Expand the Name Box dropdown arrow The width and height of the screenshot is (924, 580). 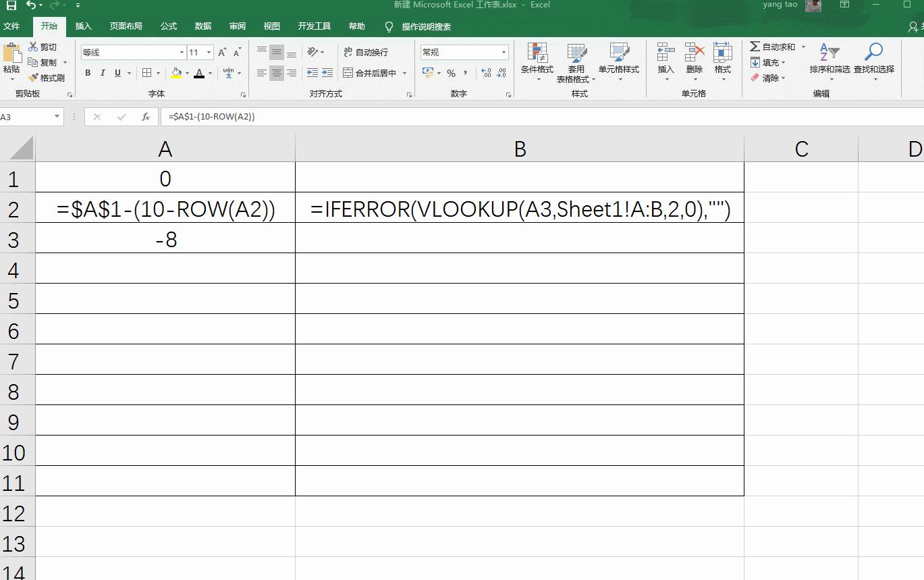pyautogui.click(x=57, y=117)
